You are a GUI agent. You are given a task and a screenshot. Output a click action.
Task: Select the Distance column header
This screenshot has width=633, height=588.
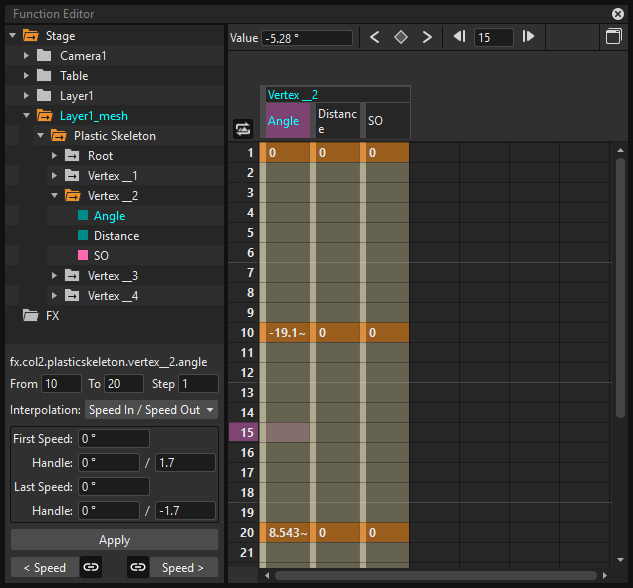pyautogui.click(x=338, y=121)
